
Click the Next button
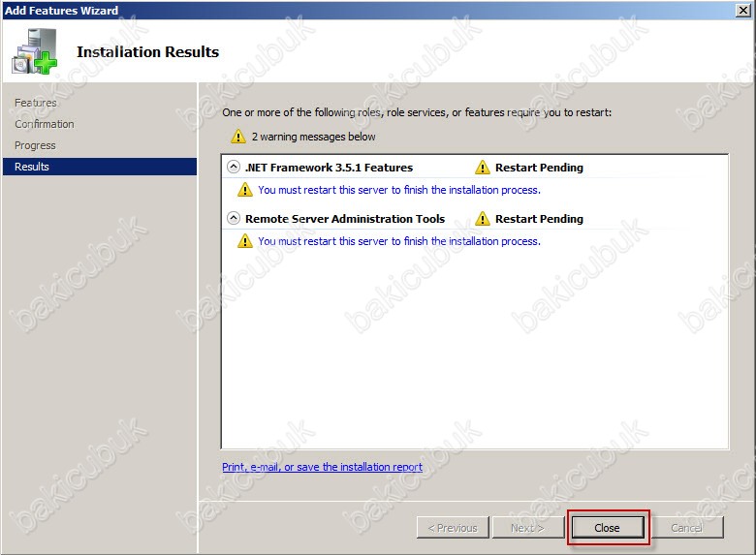click(527, 528)
